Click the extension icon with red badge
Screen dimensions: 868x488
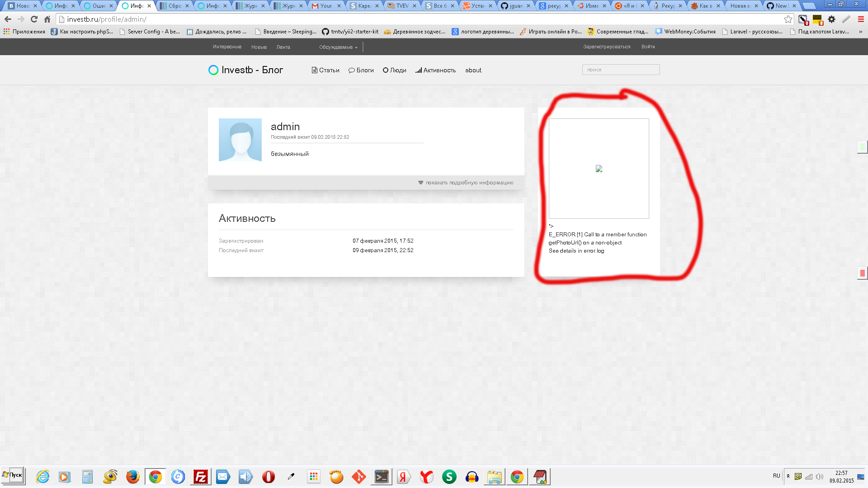(803, 20)
